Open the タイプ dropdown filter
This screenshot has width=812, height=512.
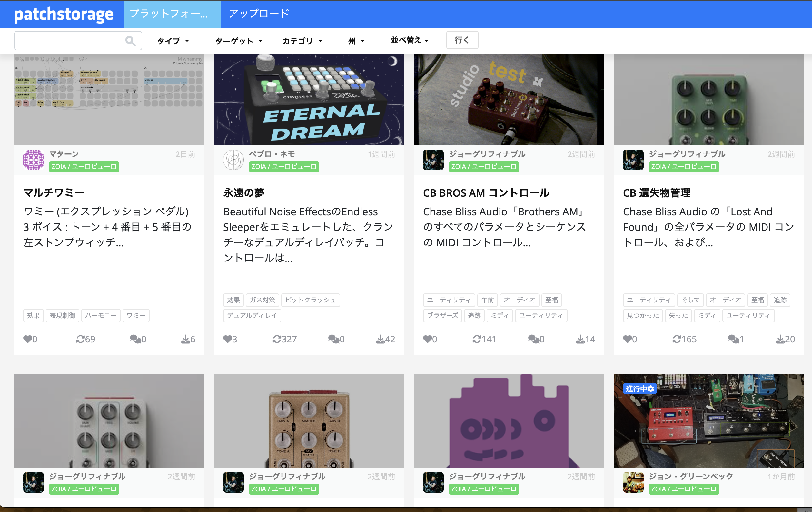point(173,41)
